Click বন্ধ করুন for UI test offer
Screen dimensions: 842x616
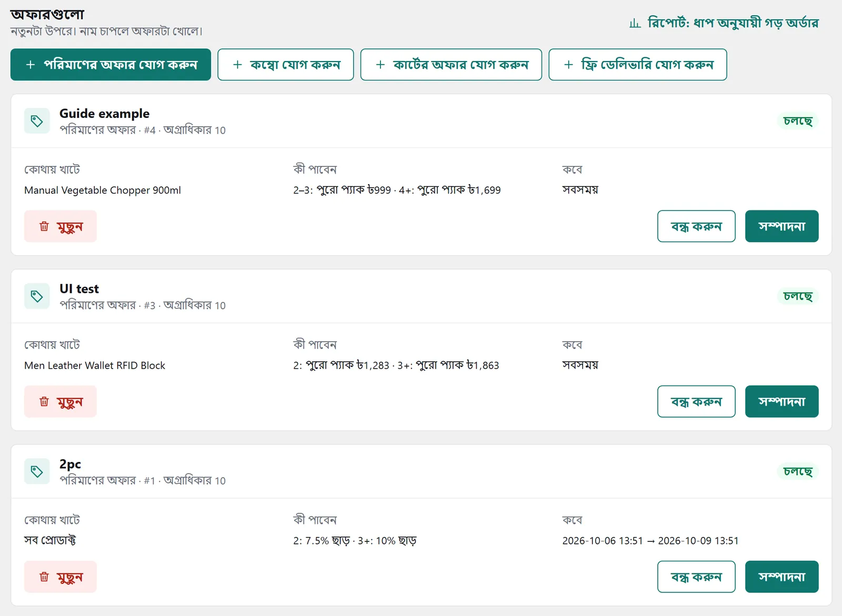(x=696, y=401)
